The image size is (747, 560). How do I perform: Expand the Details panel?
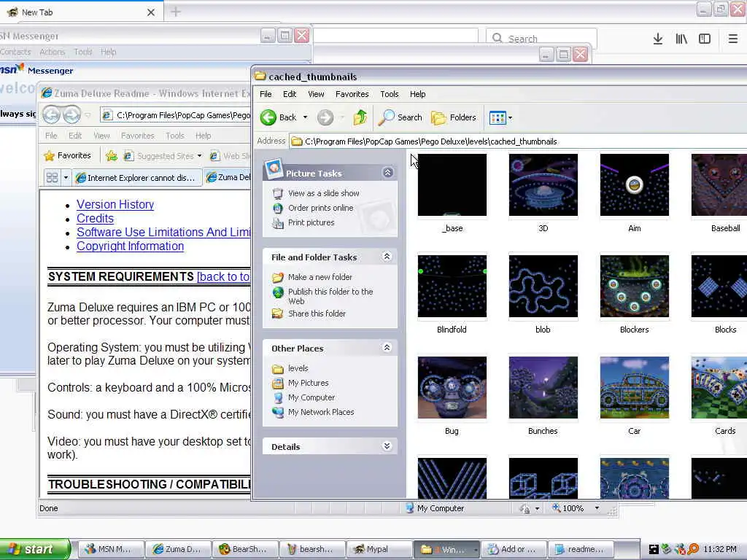point(387,446)
